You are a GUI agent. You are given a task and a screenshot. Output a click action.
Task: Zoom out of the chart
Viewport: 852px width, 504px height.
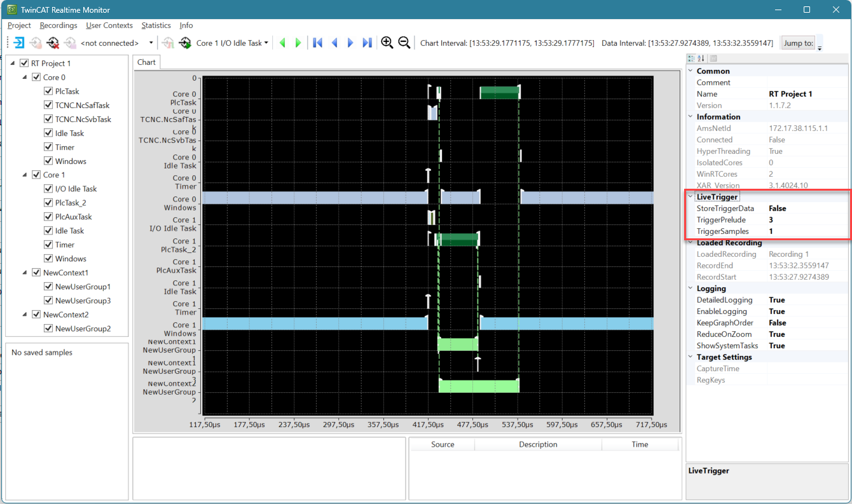(404, 43)
